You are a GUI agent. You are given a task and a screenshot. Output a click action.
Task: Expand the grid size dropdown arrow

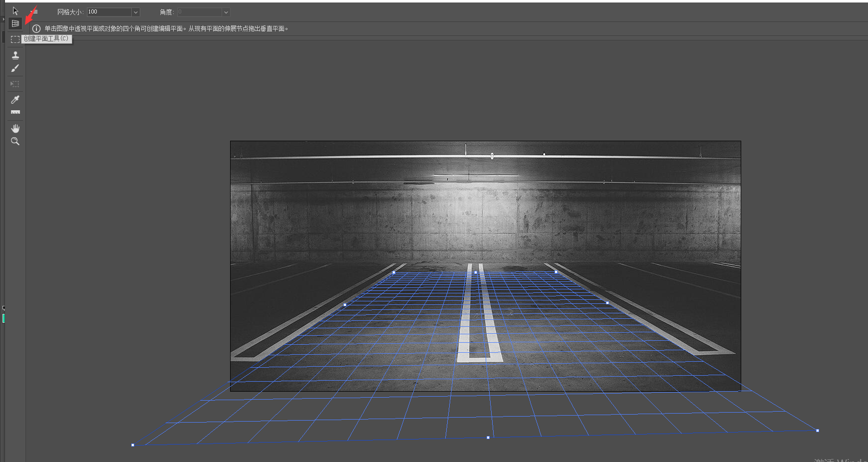pos(135,12)
